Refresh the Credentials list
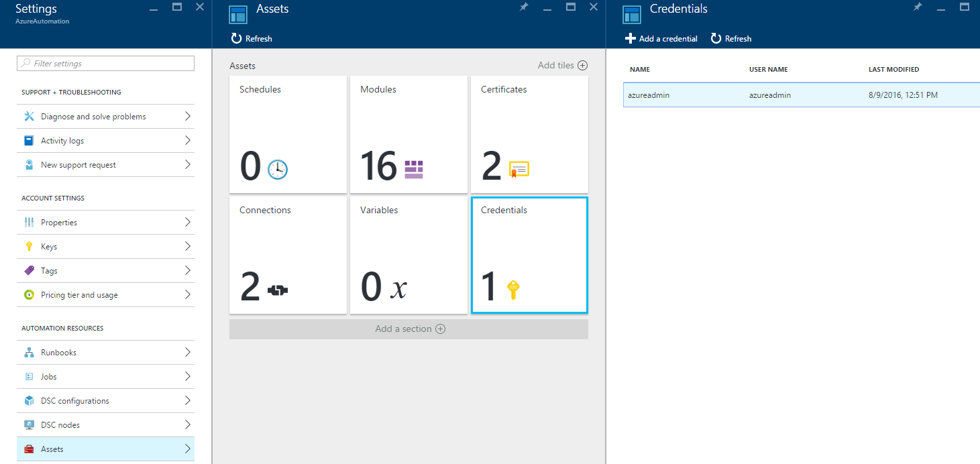This screenshot has width=980, height=464. tap(730, 38)
